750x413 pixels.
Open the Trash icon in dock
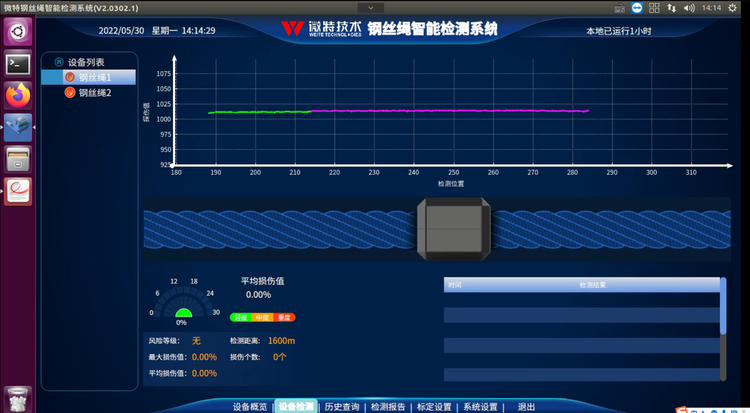click(17, 397)
